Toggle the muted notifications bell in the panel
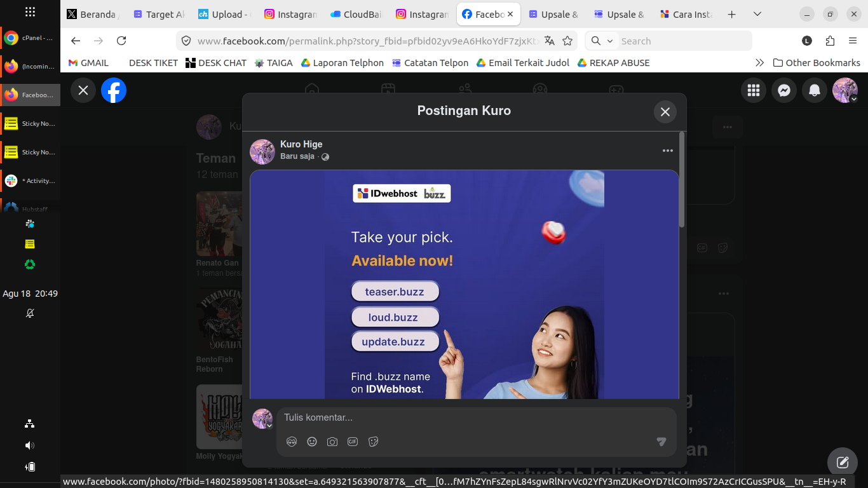Screen dimensions: 868x488 [x=30, y=313]
